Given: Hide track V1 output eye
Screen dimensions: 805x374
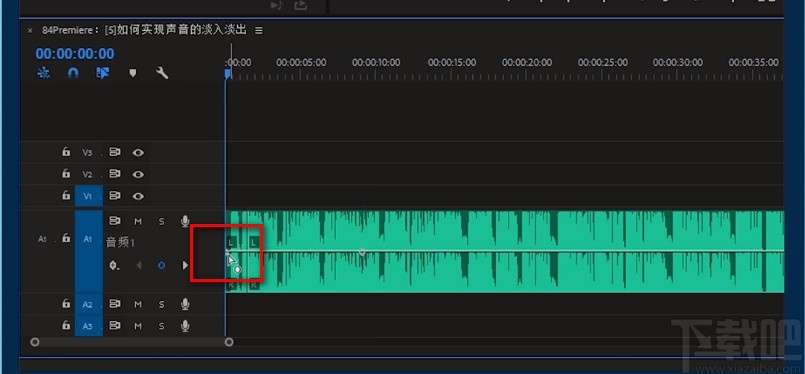Looking at the screenshot, I should click(x=138, y=196).
